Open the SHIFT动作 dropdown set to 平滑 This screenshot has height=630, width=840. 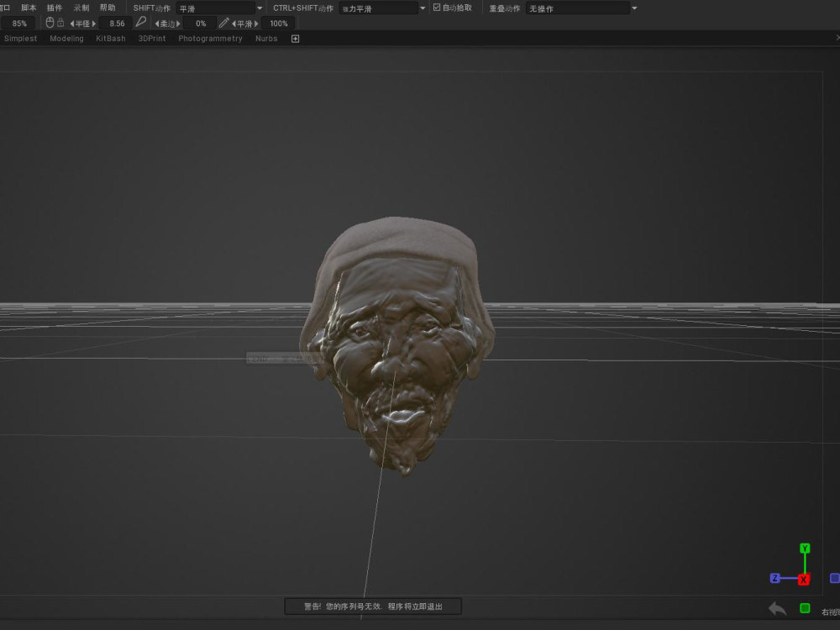tap(215, 8)
